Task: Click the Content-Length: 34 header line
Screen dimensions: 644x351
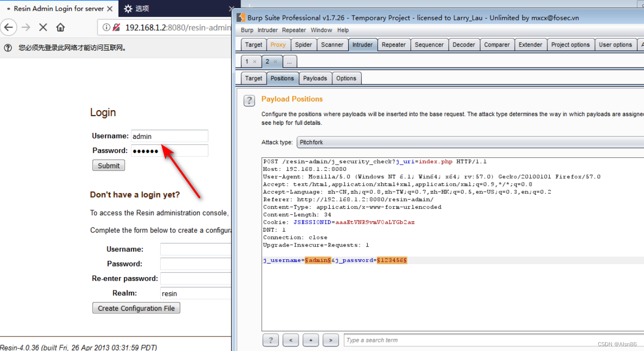Action: click(x=297, y=215)
